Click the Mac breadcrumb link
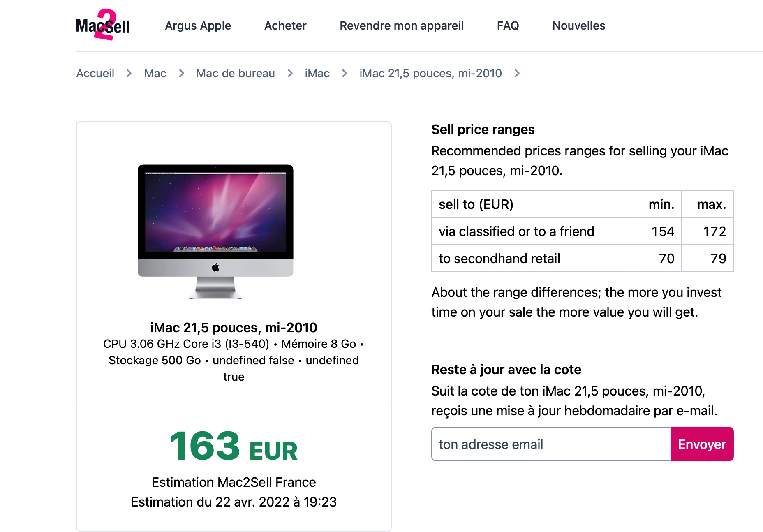Screen dimensions: 763x532 155,73
